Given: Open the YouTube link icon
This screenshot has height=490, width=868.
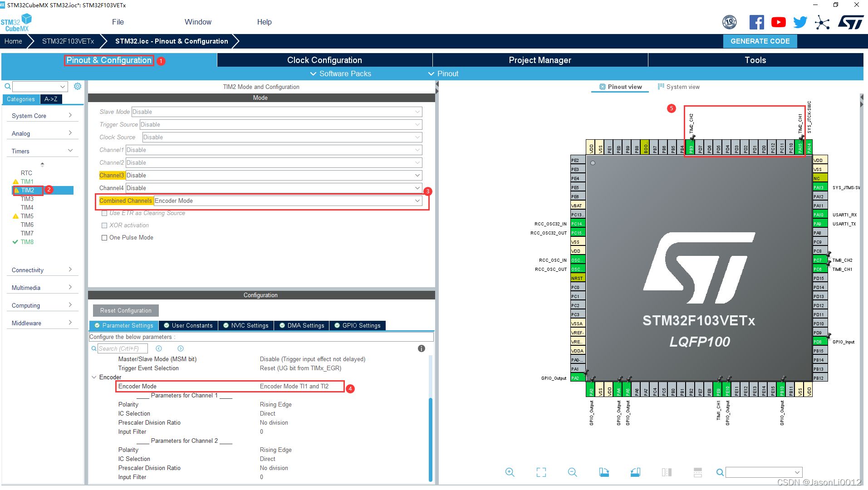Looking at the screenshot, I should [778, 22].
